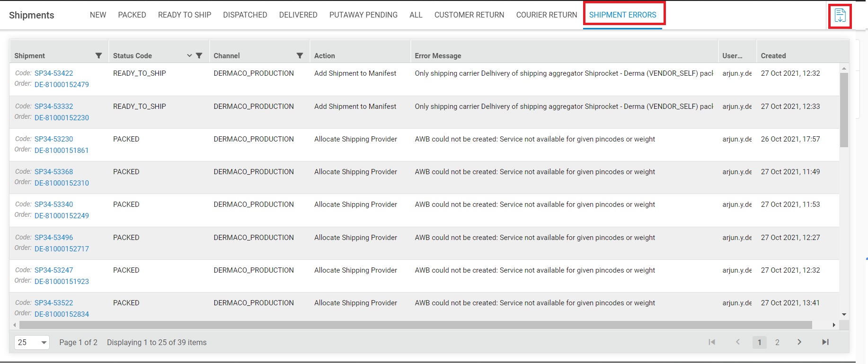The image size is (868, 364).
Task: Click the Error Message column header
Action: click(438, 56)
